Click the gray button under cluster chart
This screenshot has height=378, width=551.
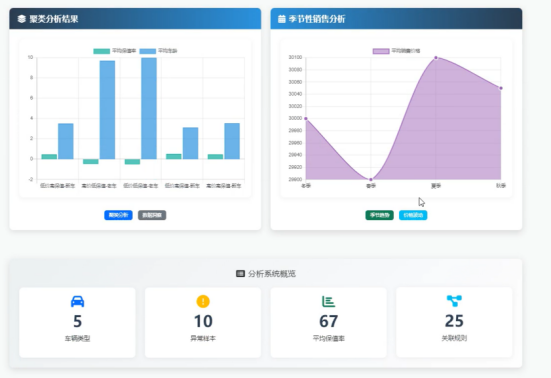pos(152,215)
